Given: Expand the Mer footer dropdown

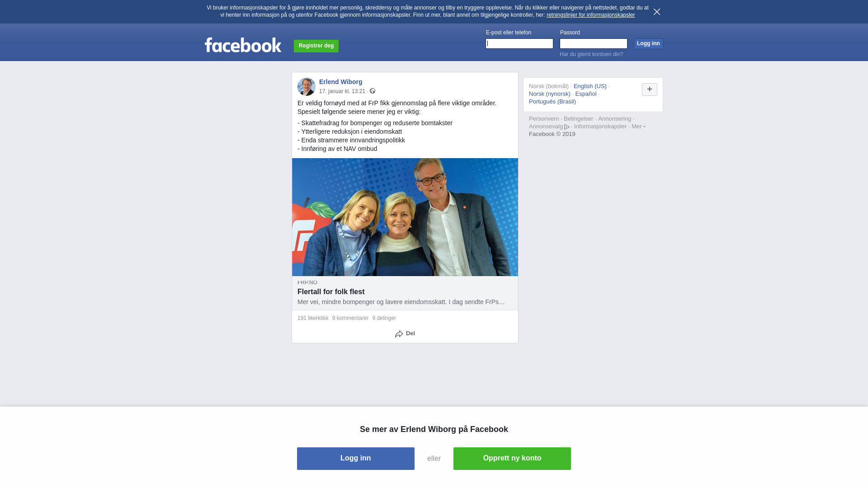Looking at the screenshot, I should [x=638, y=127].
